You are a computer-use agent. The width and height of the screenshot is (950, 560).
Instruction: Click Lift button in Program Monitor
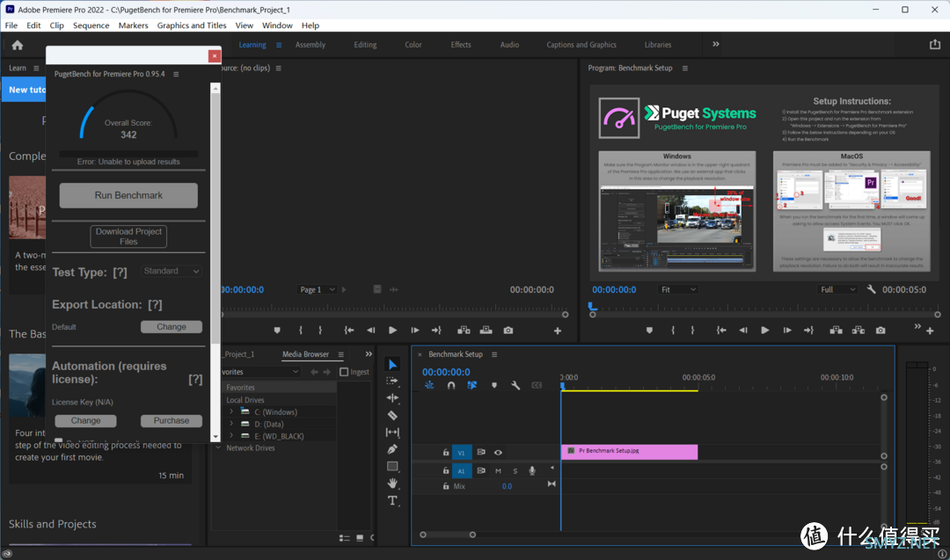[x=837, y=331]
